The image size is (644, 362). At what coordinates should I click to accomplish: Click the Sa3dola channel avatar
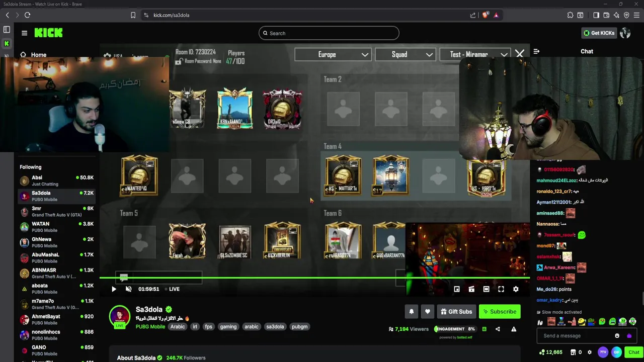click(120, 317)
